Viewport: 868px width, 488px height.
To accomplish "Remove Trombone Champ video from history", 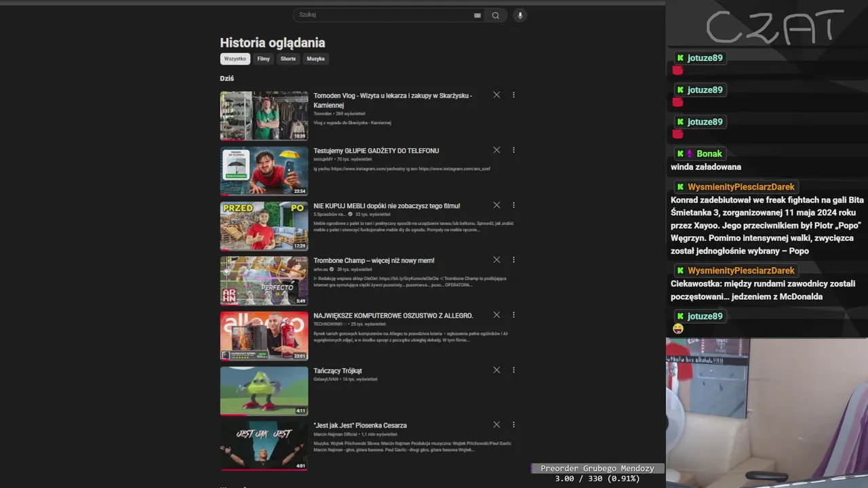I will [496, 260].
